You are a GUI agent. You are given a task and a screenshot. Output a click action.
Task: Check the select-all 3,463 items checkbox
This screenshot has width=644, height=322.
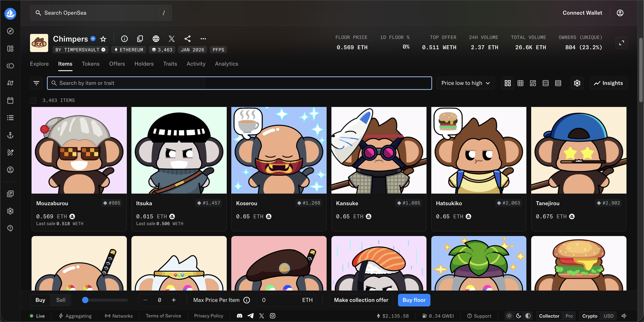pos(33,100)
